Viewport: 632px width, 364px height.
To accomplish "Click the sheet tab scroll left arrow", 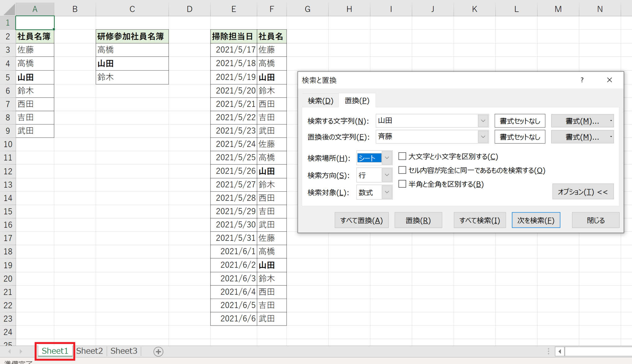I will click(x=10, y=351).
